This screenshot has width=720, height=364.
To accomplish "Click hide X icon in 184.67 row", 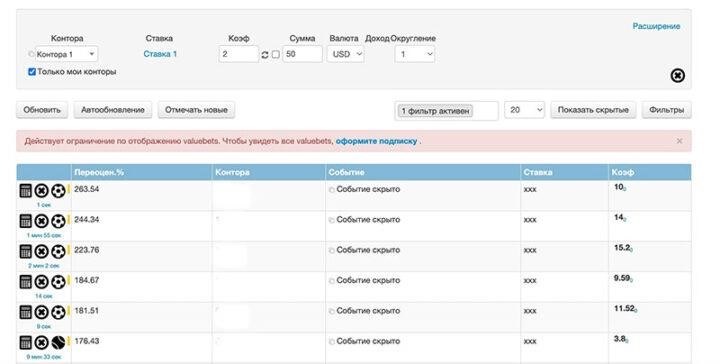I will pos(42,282).
